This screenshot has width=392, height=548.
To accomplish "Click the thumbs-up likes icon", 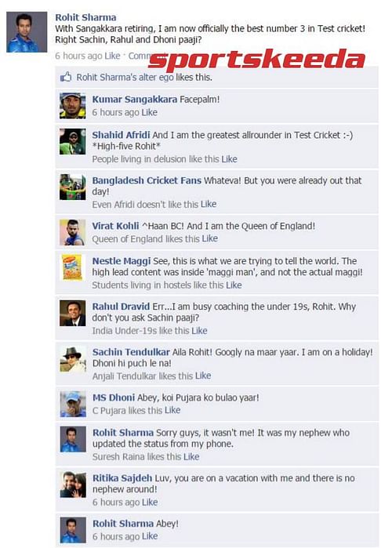I will 66,77.
